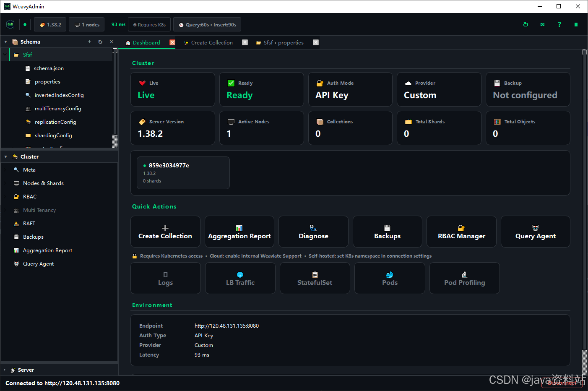The height and width of the screenshot is (391, 588).
Task: Click the Endpoint URL http://120.48.131.135:8080 value
Action: pos(226,326)
